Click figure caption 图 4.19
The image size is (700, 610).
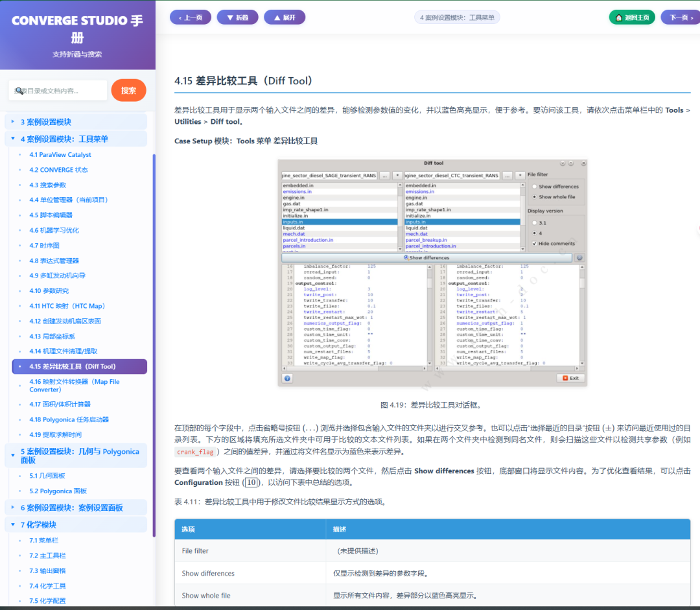point(432,405)
